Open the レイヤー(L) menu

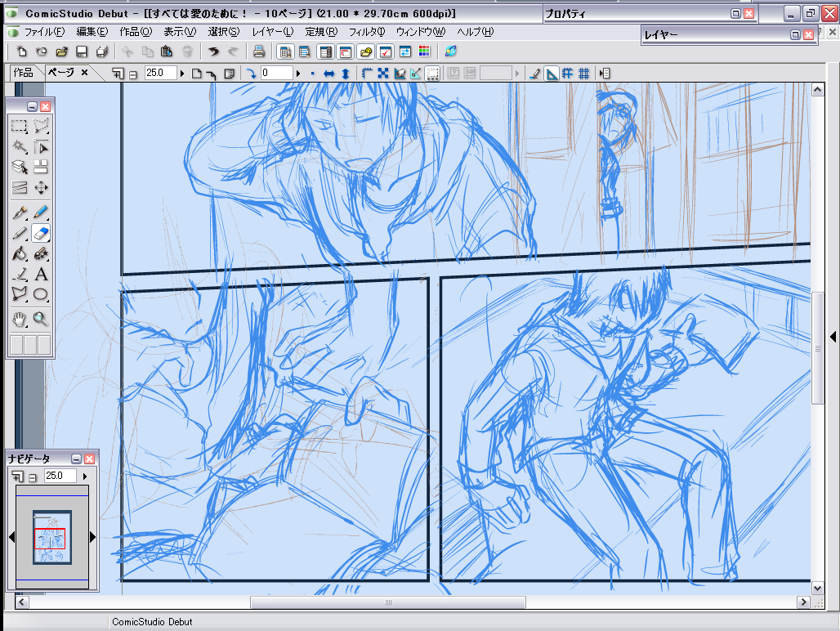coord(273,32)
